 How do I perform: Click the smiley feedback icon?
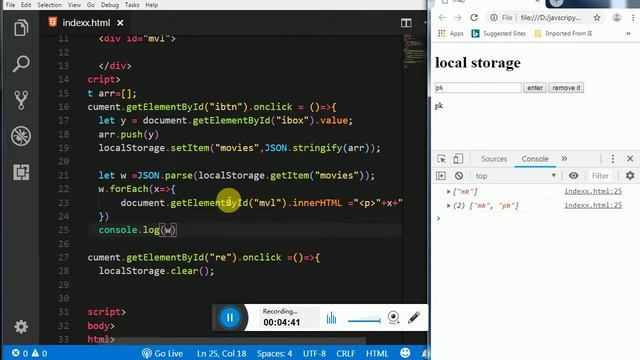405,353
